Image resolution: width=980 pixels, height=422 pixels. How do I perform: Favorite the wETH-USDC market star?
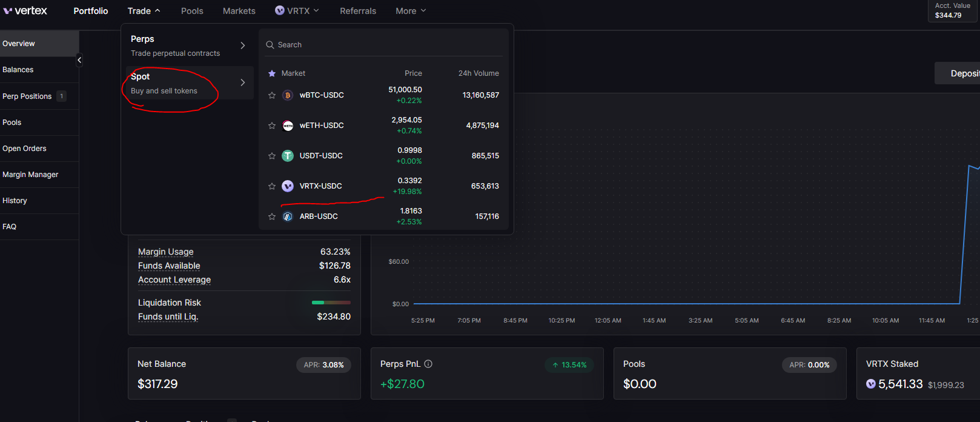[x=272, y=126]
